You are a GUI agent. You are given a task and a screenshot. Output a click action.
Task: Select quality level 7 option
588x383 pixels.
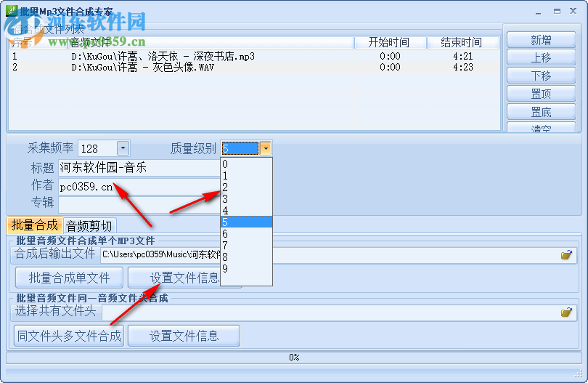tap(246, 246)
